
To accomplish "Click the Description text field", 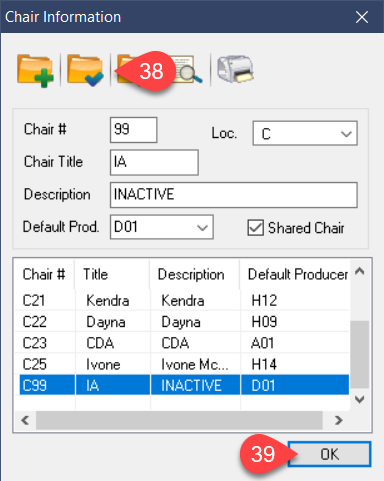I will (x=234, y=195).
